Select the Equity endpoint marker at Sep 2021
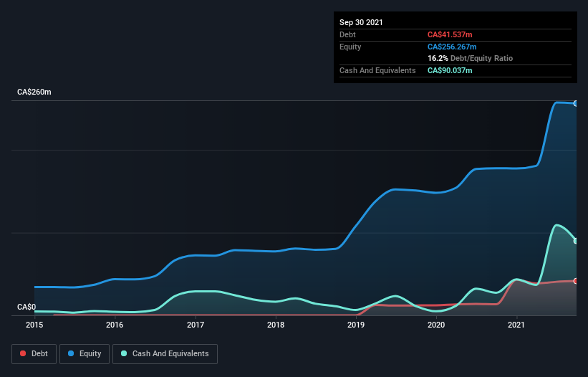This screenshot has width=588, height=377. 575,103
